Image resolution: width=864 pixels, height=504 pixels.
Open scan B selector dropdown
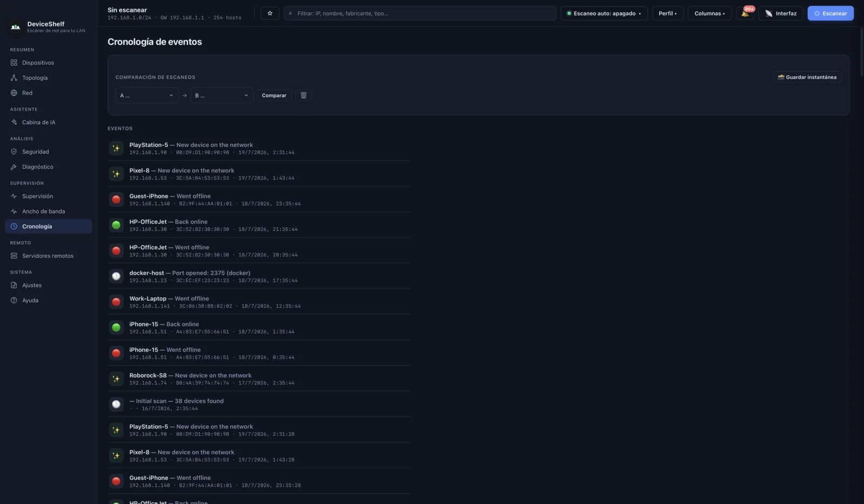coord(222,96)
